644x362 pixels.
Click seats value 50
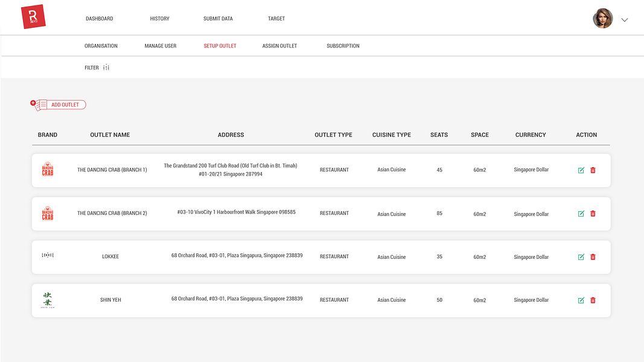439,300
